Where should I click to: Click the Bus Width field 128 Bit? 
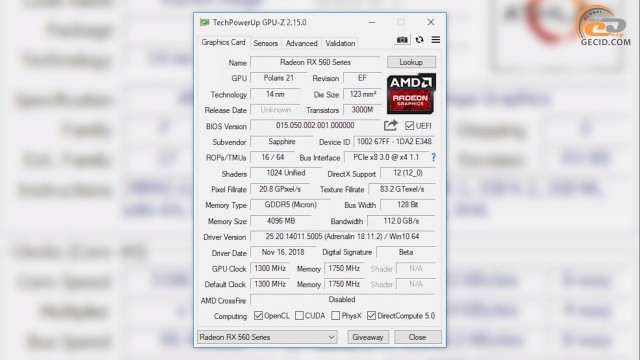click(x=408, y=205)
